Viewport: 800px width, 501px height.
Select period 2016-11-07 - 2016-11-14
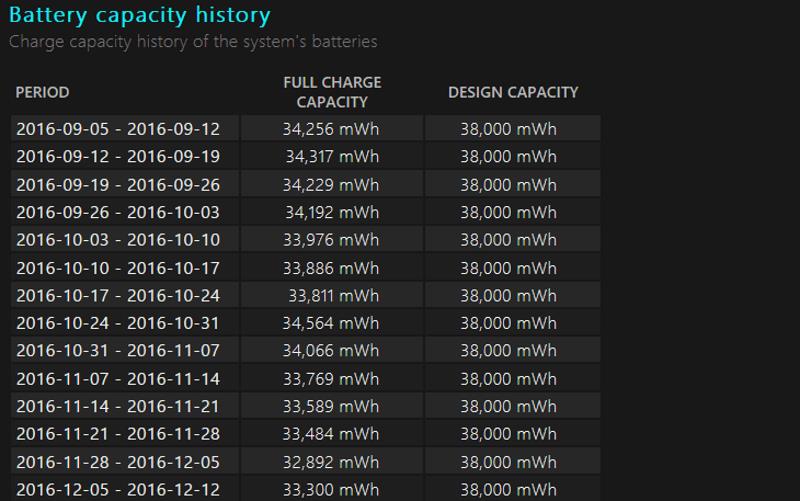[x=118, y=379]
